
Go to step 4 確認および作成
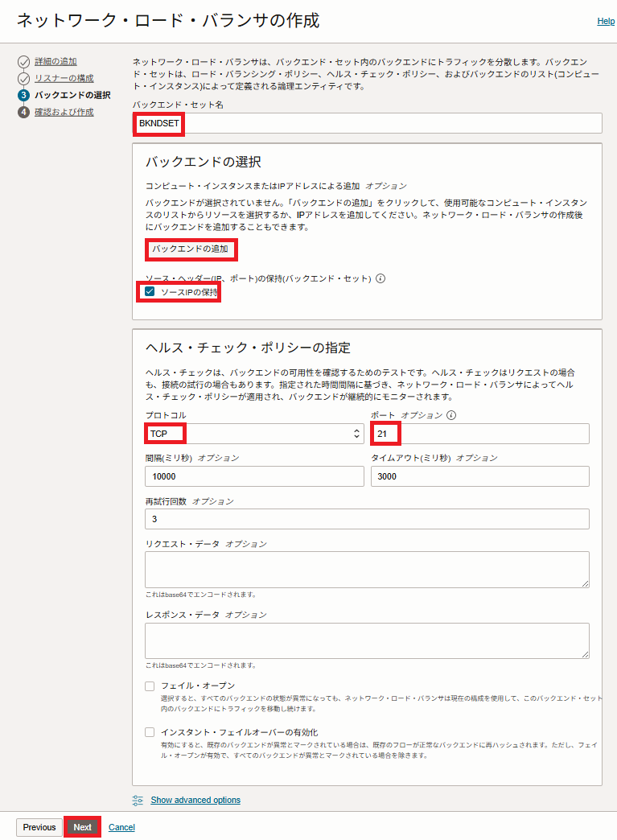click(64, 112)
